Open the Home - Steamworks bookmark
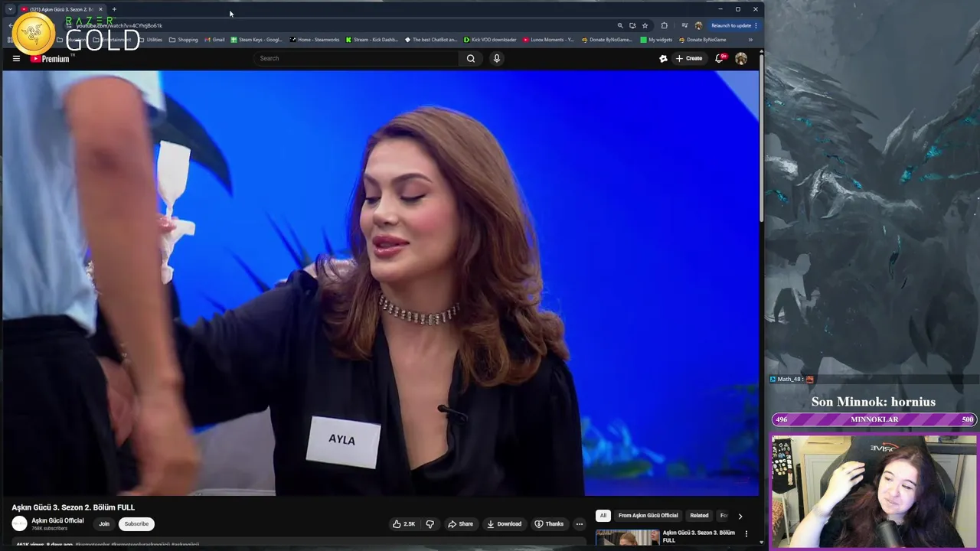 pyautogui.click(x=315, y=40)
